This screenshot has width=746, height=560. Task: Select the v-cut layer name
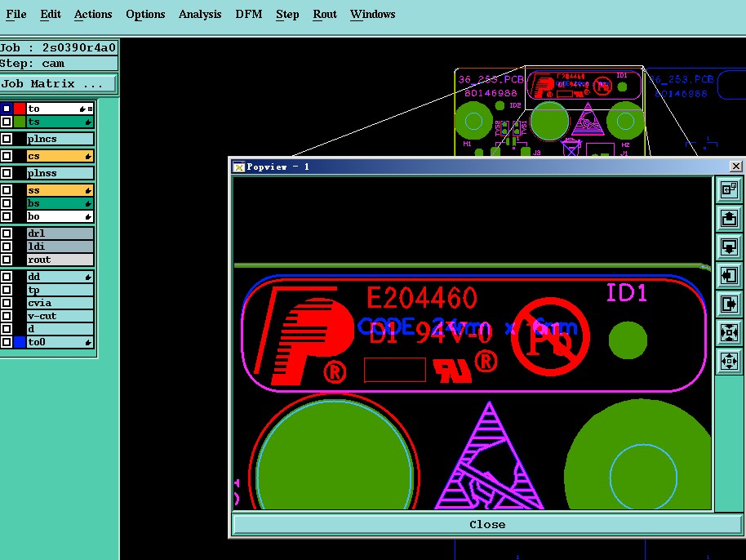[x=60, y=316]
